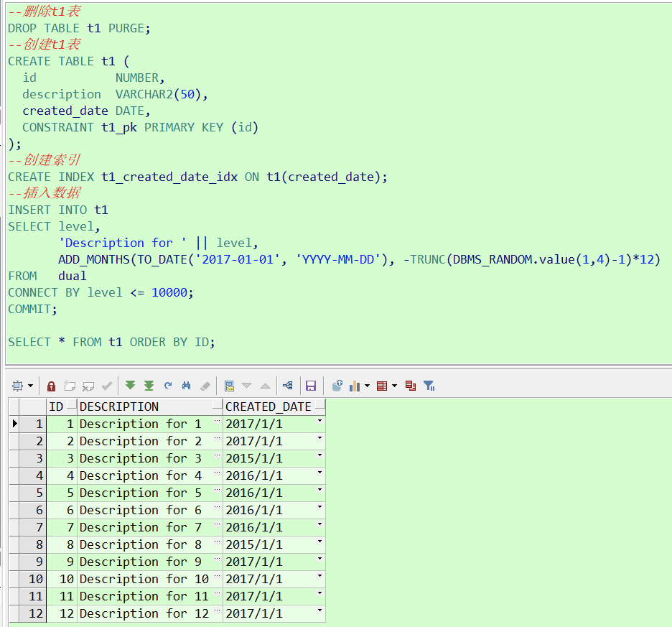Open the chart dropdown arrow
This screenshot has width=672, height=627.
(x=368, y=386)
